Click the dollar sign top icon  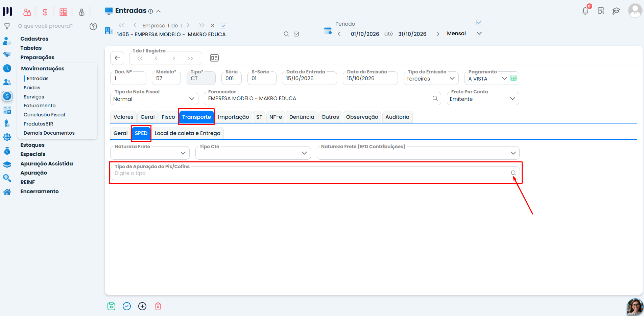coord(45,13)
